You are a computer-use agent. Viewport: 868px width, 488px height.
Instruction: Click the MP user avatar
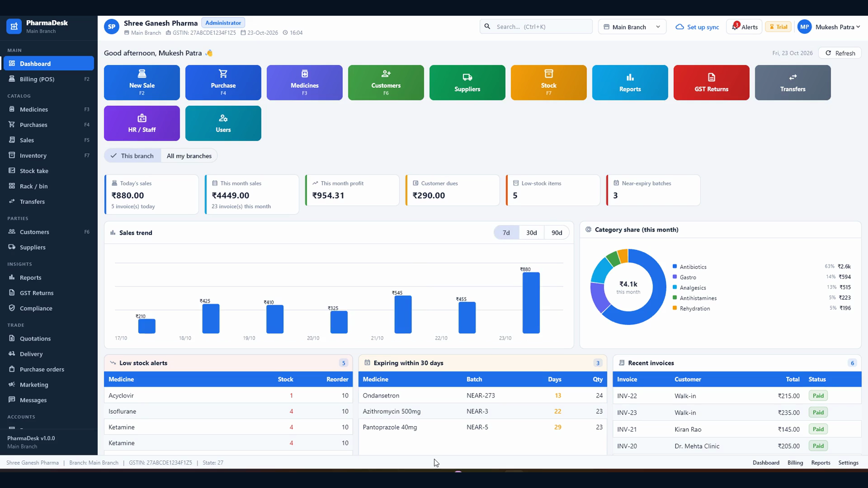coord(805,27)
